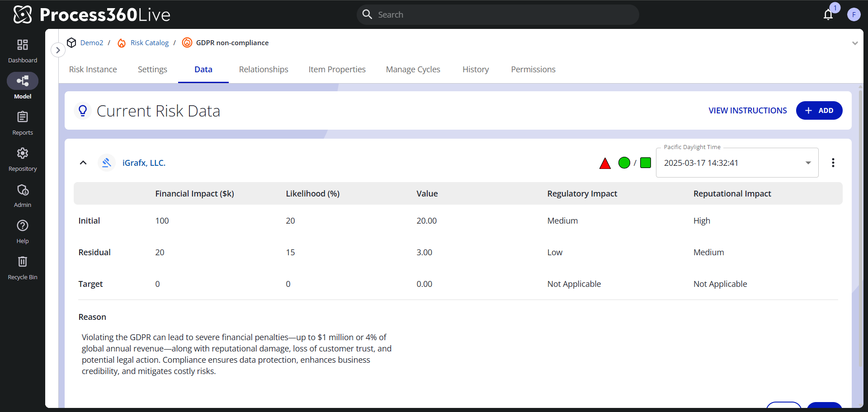Open the Help icon in the sidebar
The height and width of the screenshot is (412, 868).
point(23,231)
